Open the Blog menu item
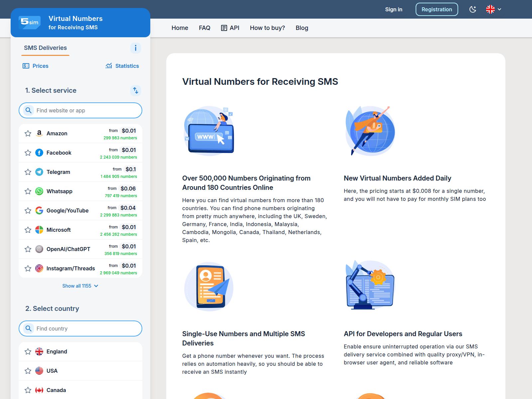This screenshot has width=532, height=399. click(x=302, y=28)
